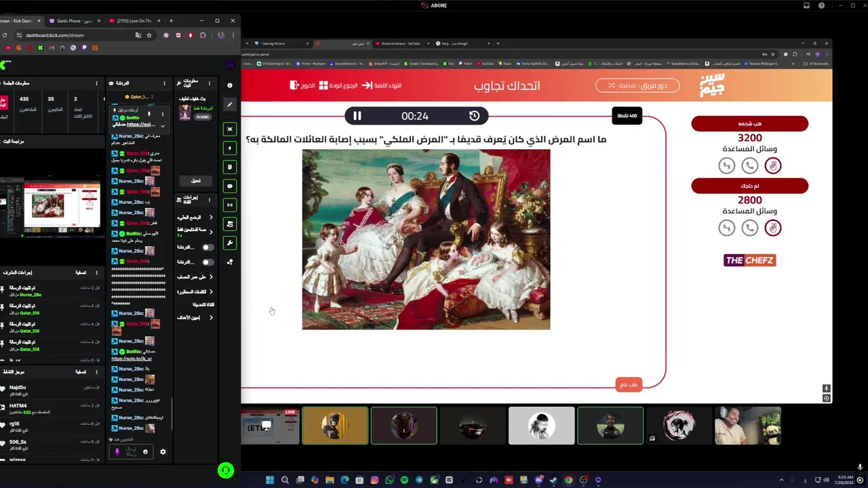Open chat settings gear below the chat
Image resolution: width=868 pixels, height=488 pixels.
point(163,451)
